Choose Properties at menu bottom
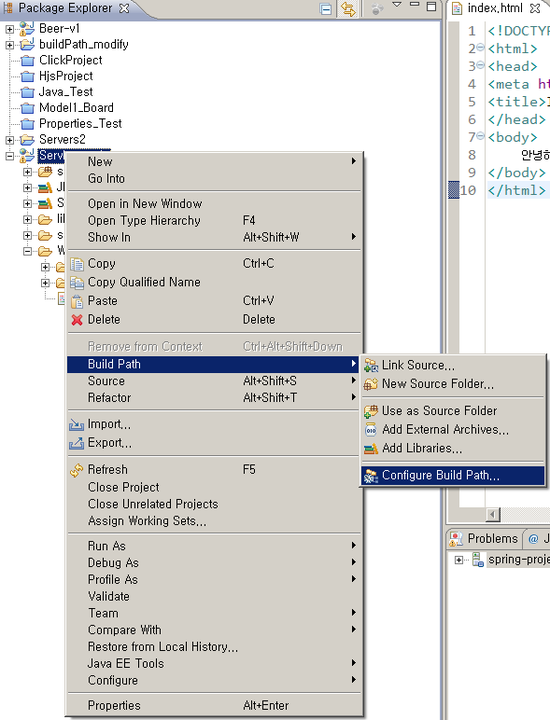 213,705
